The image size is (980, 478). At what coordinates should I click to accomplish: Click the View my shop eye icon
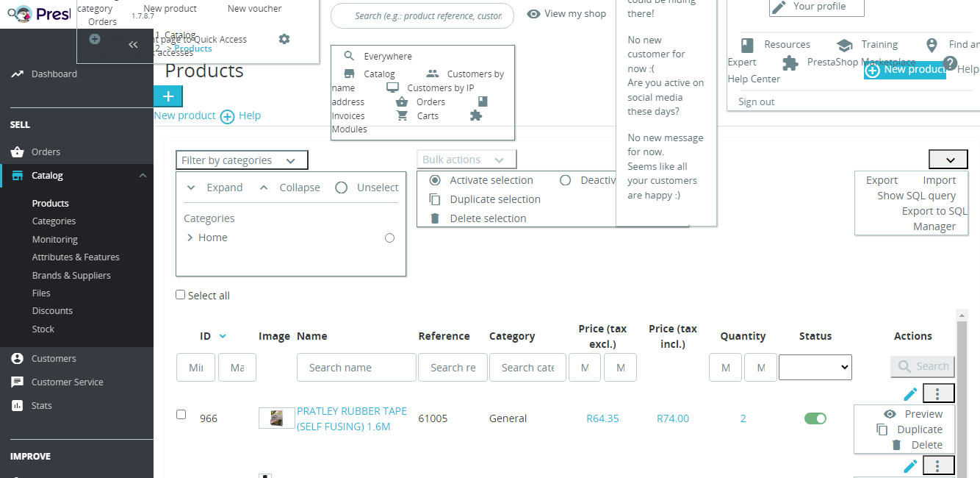[x=534, y=14]
